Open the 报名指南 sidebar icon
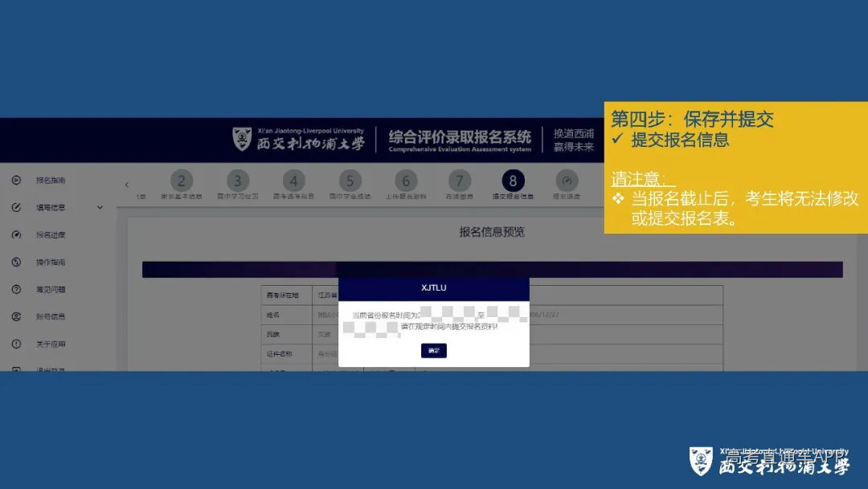The image size is (868, 489). (x=16, y=180)
